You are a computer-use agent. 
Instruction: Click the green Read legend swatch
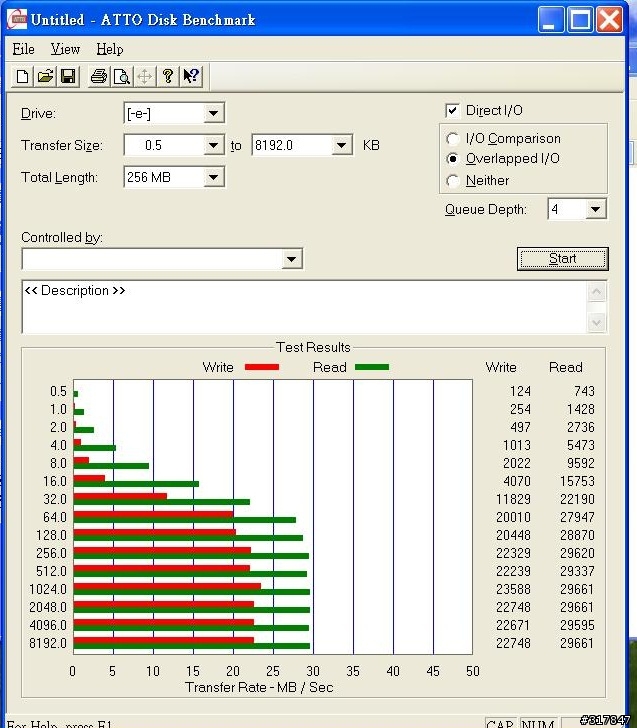click(x=371, y=367)
